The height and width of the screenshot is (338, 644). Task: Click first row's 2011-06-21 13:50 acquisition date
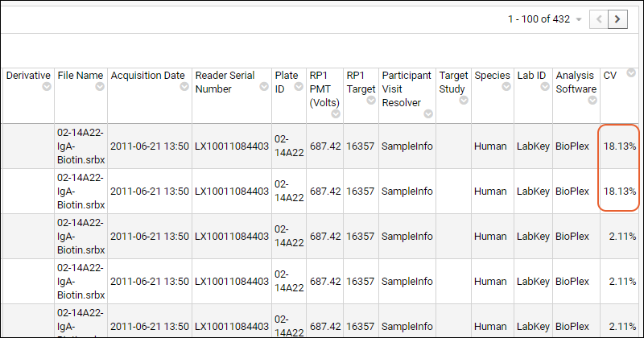point(150,146)
